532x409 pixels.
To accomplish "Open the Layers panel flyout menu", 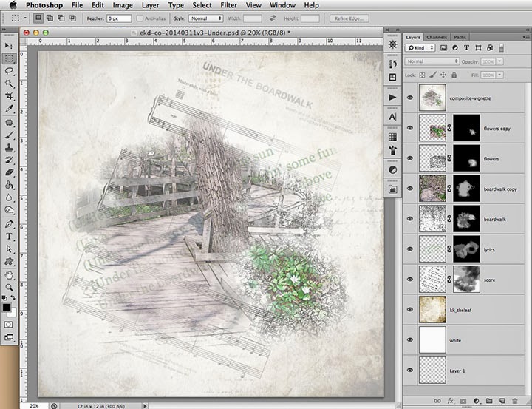I will [526, 37].
